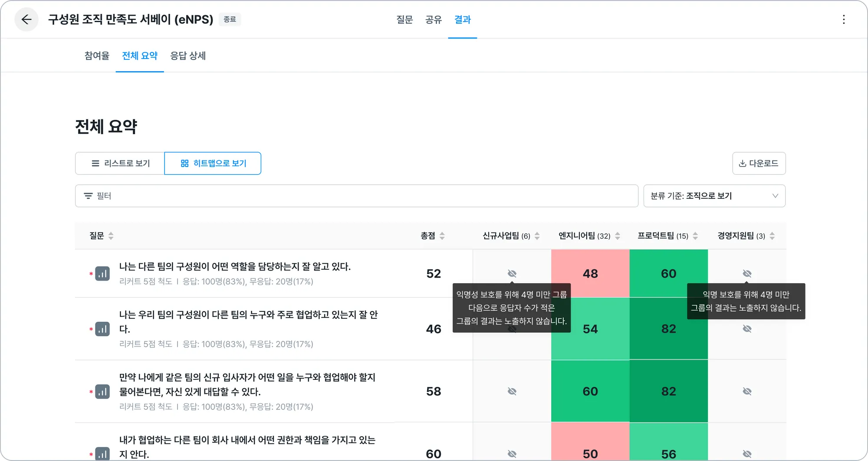Sort by the 질문 column arrows

[111, 236]
